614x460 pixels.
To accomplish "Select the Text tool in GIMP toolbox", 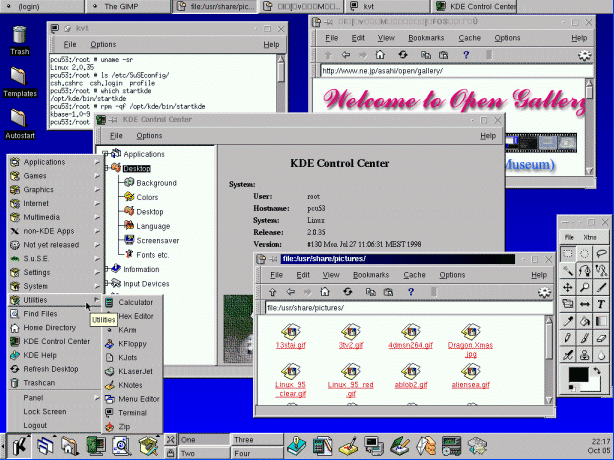I will 601,304.
